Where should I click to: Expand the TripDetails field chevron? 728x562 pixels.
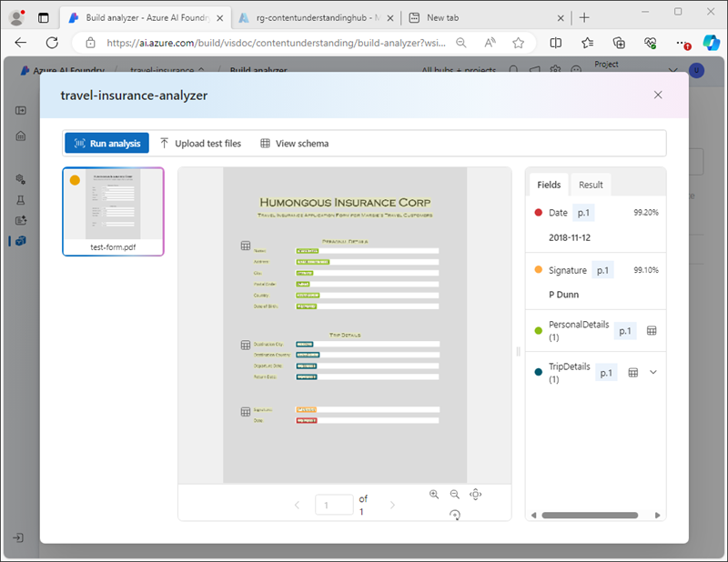pos(652,372)
